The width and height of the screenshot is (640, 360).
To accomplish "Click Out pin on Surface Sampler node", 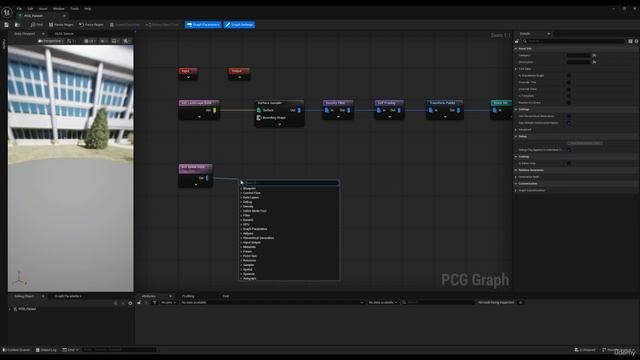I will [x=299, y=110].
